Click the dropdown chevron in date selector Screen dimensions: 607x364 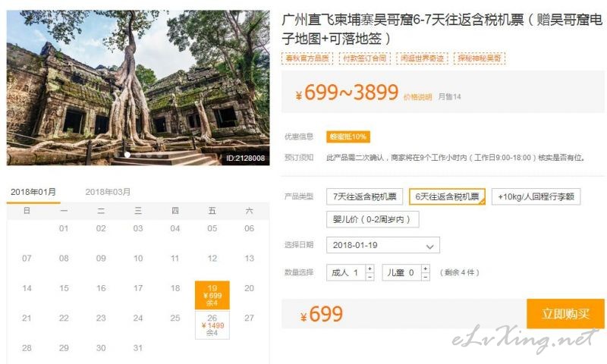point(429,246)
